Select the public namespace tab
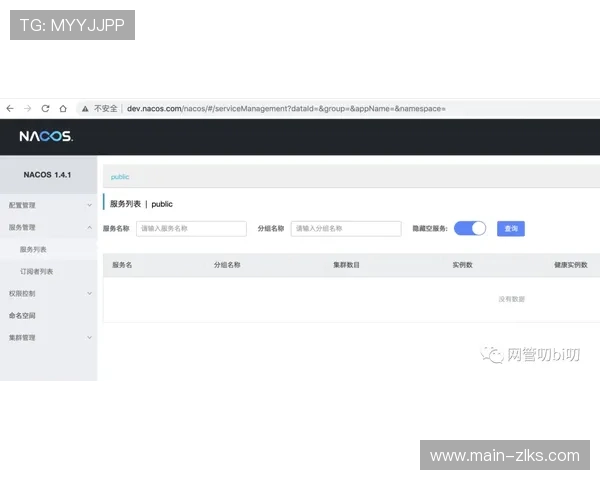Screen dimensions: 600x480 120,177
